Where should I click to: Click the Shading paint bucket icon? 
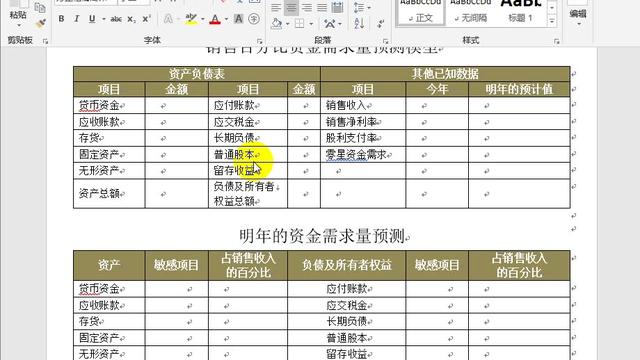tap(277, 24)
